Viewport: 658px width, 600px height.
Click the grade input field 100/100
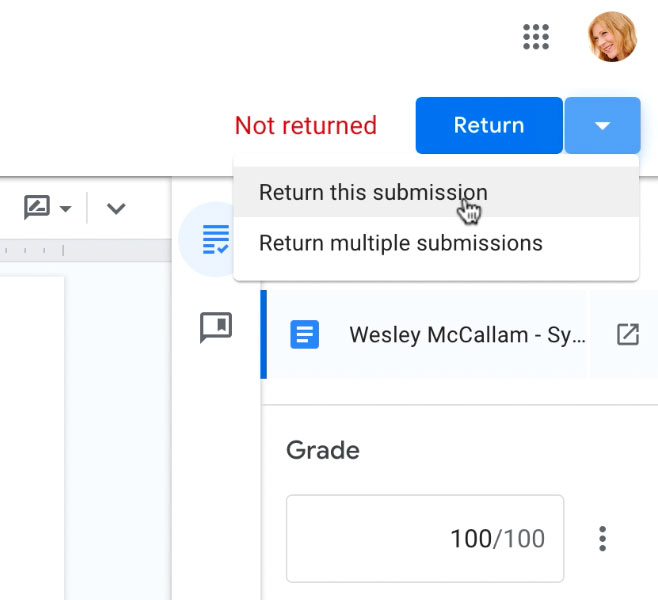425,538
